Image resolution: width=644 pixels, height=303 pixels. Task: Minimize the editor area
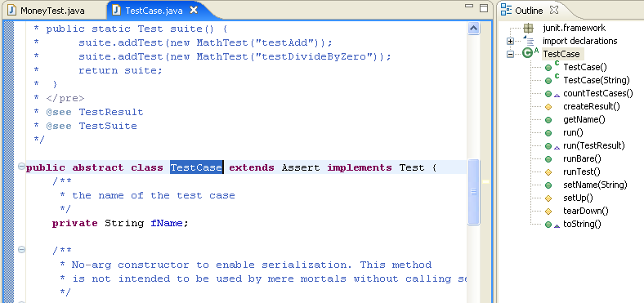click(469, 7)
